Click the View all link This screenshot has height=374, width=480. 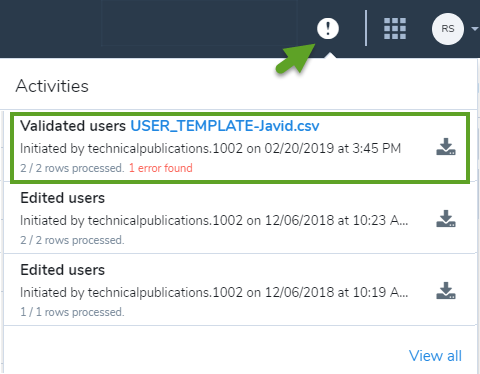[x=435, y=356]
